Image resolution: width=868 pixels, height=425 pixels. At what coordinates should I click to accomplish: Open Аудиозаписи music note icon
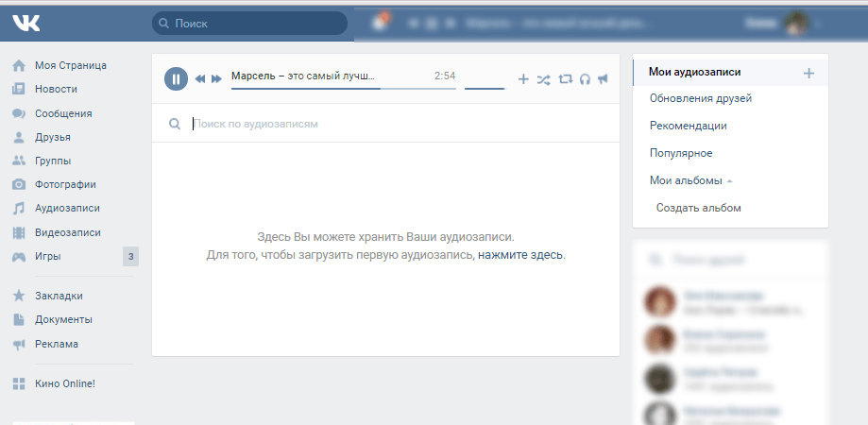pyautogui.click(x=19, y=209)
